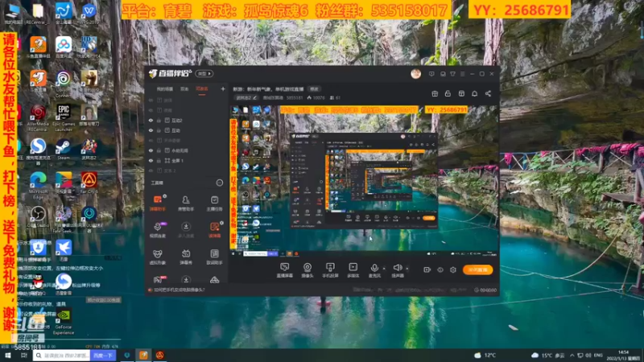Image resolution: width=644 pixels, height=362 pixels.
Task: Open the microphone tool labeled 视频连麦
Action: pyautogui.click(x=157, y=230)
